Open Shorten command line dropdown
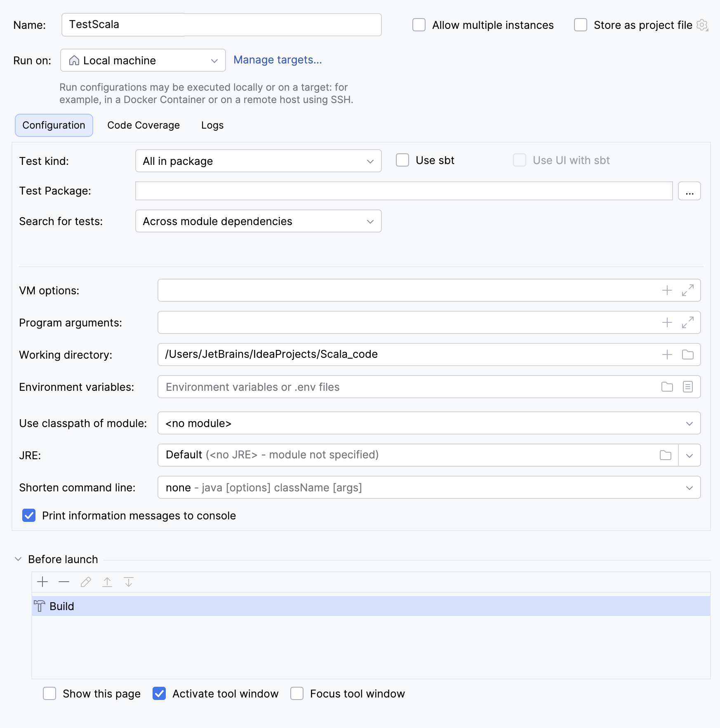 pyautogui.click(x=429, y=487)
